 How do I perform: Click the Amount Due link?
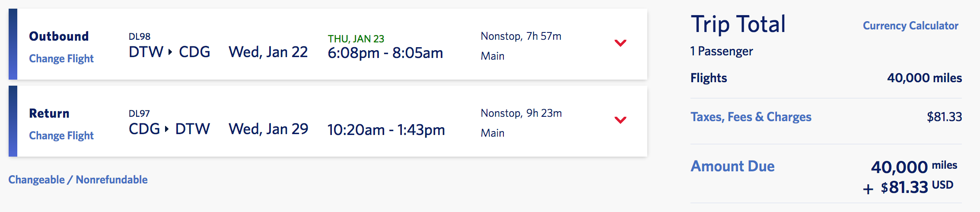[732, 166]
